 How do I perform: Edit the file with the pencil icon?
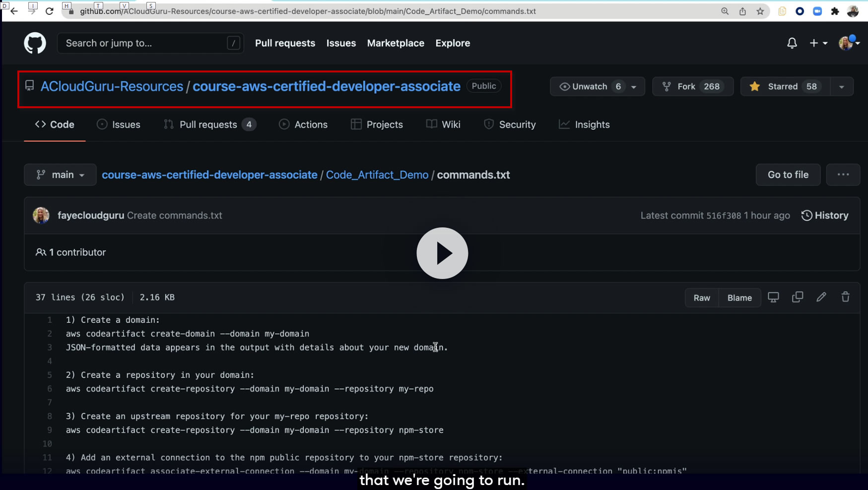pyautogui.click(x=821, y=297)
